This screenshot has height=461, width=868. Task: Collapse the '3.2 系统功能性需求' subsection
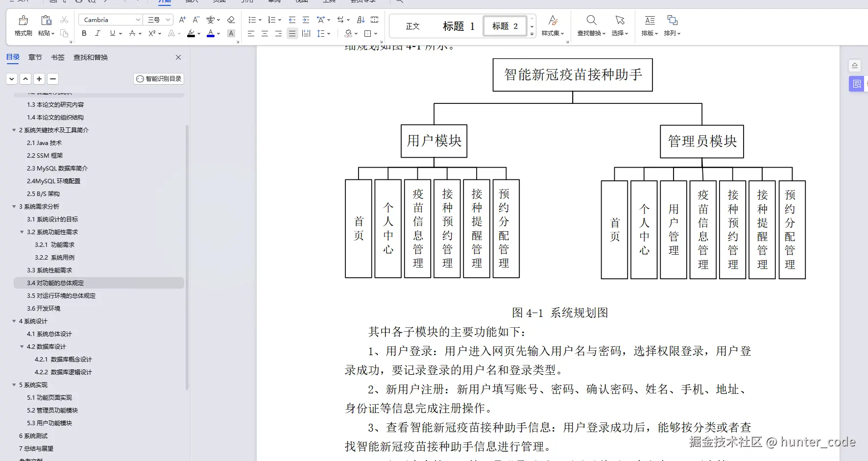pos(22,232)
